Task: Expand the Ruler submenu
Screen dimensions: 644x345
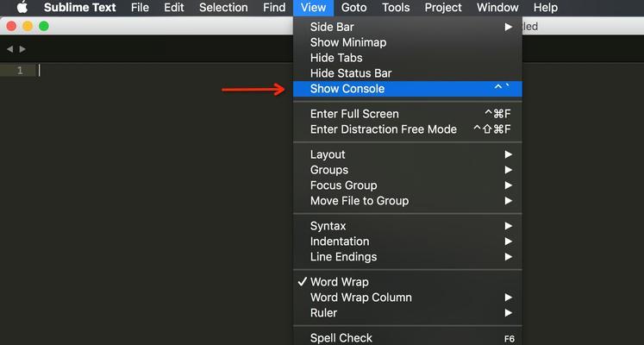Action: (x=408, y=313)
